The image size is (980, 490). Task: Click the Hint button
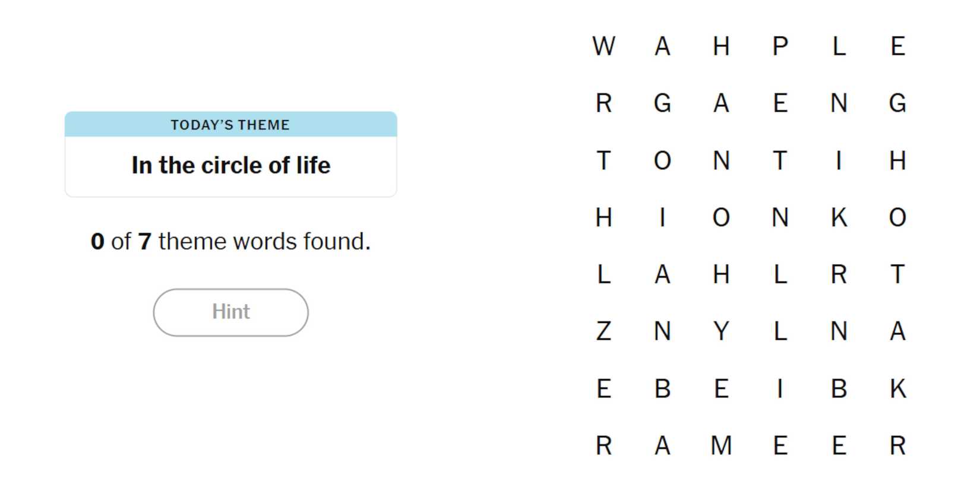click(x=230, y=312)
